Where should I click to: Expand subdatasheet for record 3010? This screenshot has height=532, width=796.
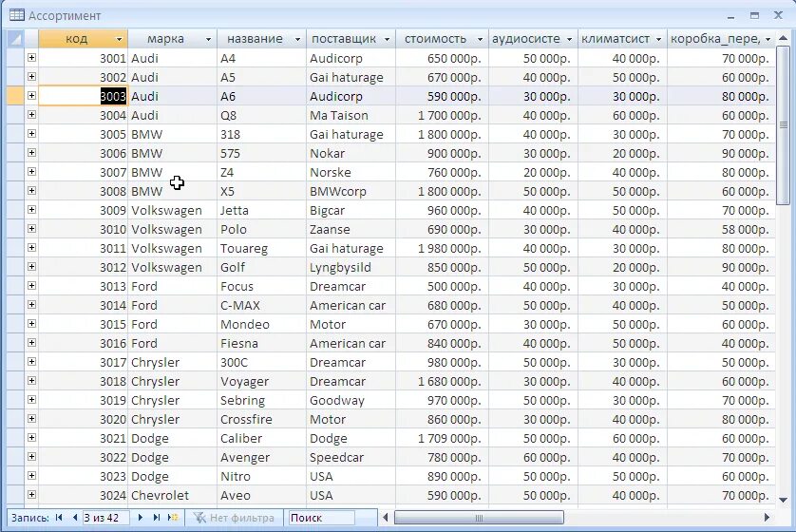[x=31, y=228]
